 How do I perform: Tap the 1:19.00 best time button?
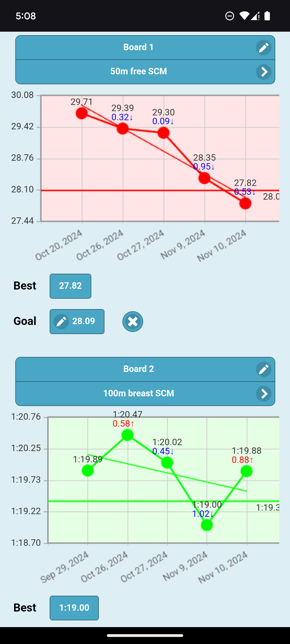74,608
